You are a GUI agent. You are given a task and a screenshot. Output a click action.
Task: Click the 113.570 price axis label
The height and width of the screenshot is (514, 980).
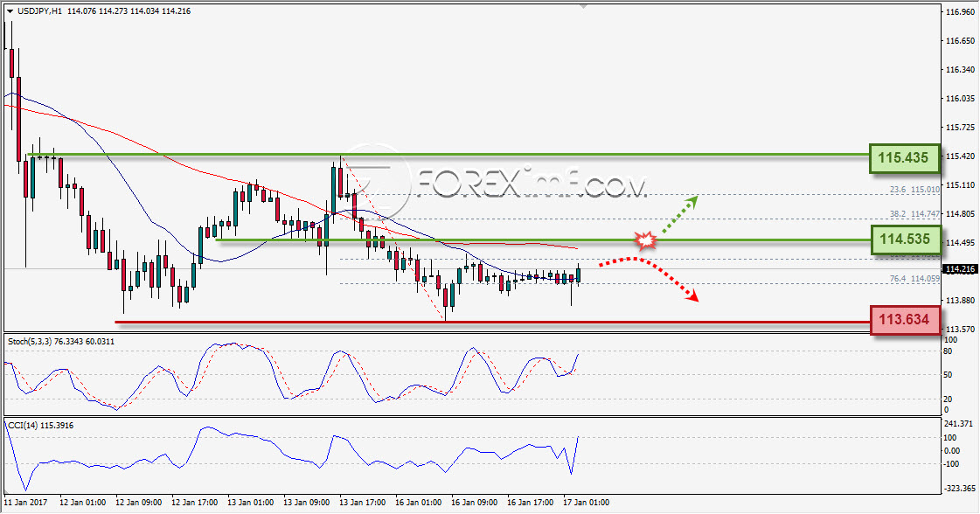[x=961, y=329]
